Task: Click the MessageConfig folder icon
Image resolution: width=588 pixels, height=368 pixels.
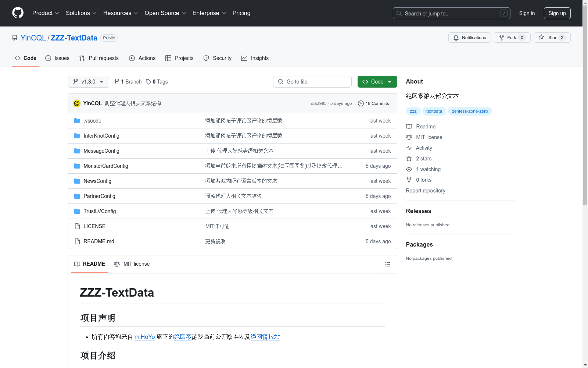Action: 77,151
